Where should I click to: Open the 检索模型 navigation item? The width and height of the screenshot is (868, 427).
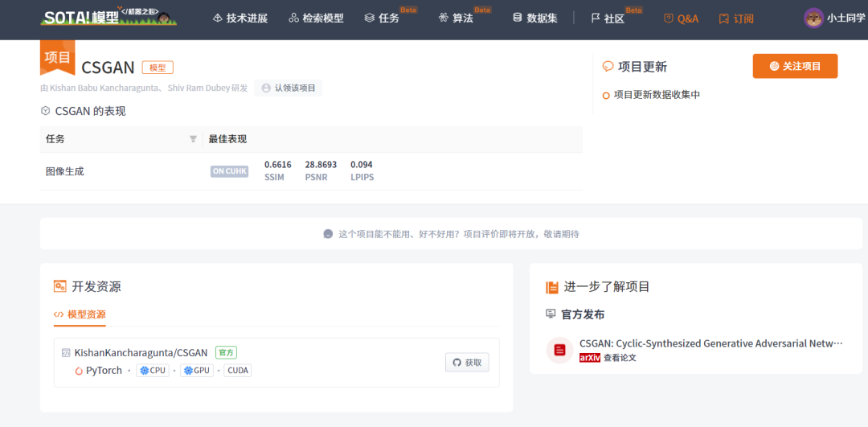click(316, 18)
